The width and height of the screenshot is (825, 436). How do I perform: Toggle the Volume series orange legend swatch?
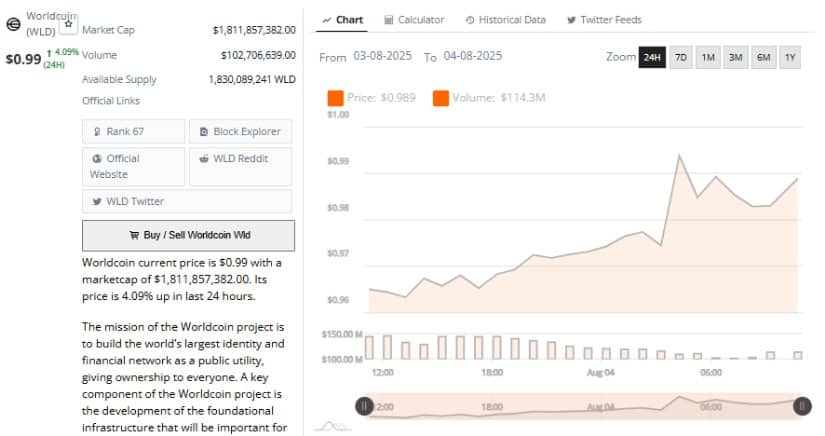[441, 98]
